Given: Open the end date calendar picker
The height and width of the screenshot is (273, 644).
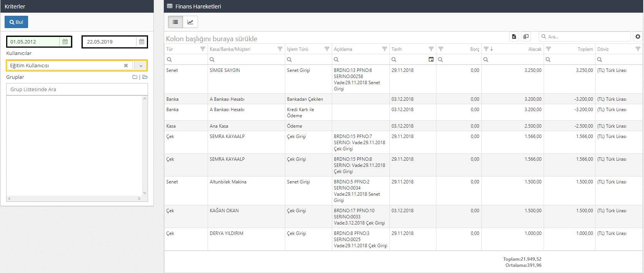Looking at the screenshot, I should (x=141, y=42).
